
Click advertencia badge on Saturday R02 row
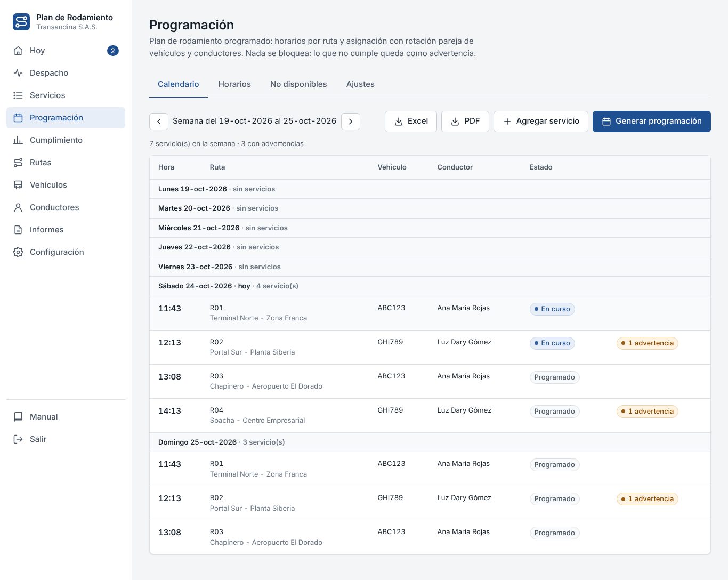(x=648, y=343)
